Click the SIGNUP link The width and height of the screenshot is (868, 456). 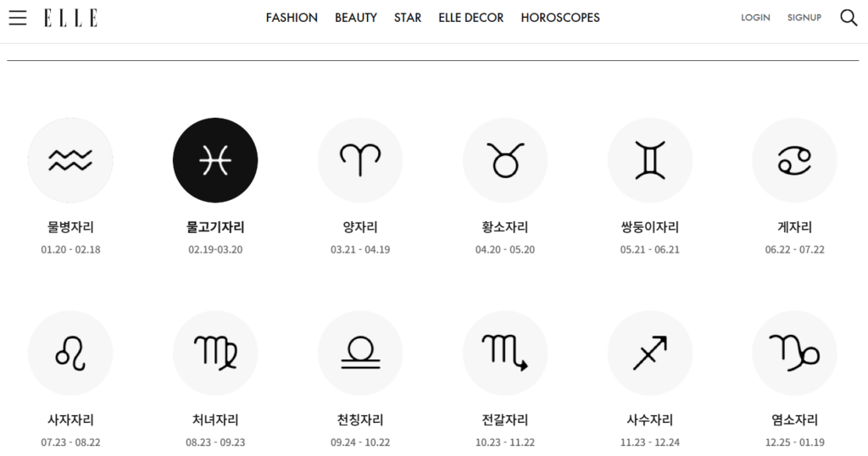point(804,18)
